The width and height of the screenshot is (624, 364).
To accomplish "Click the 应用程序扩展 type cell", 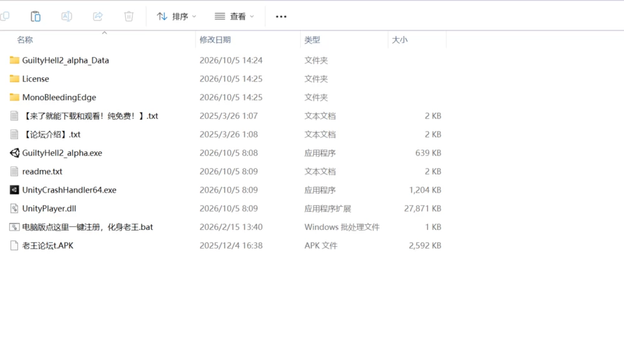I will 328,208.
